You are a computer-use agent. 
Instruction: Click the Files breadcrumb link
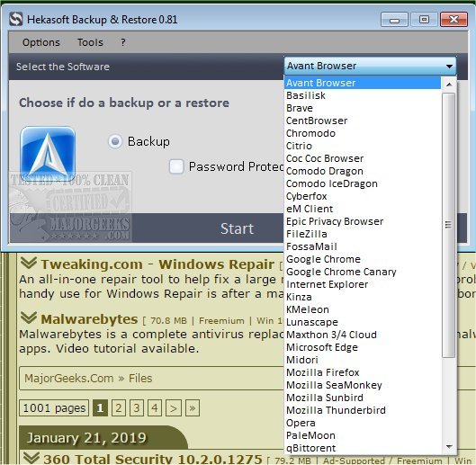(140, 378)
